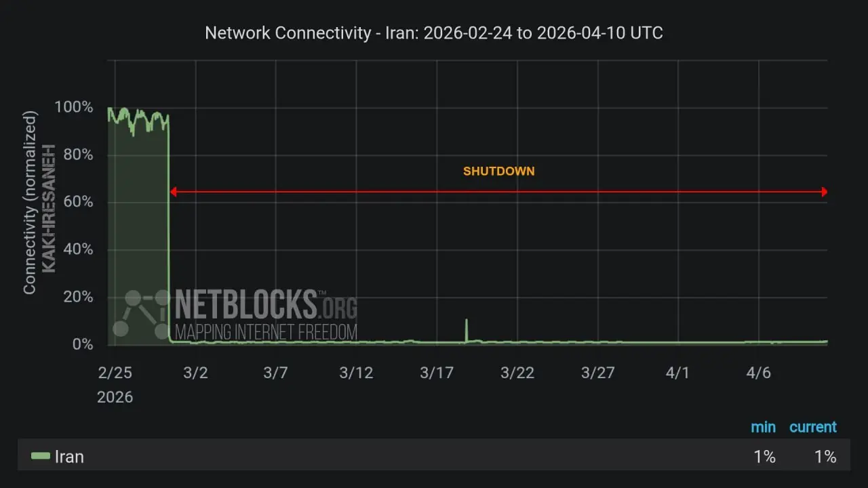The height and width of the screenshot is (488, 868).
Task: Select the 3/12 date label on x-axis
Action: pos(357,373)
